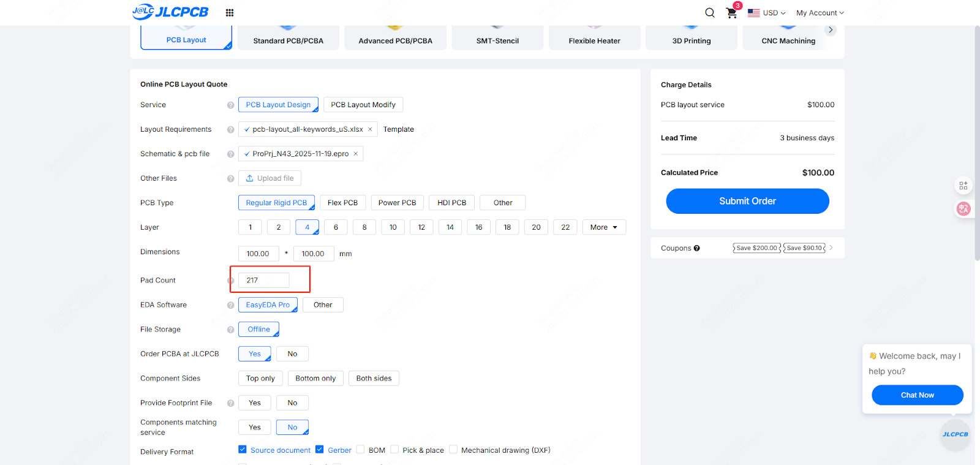The height and width of the screenshot is (465, 980).
Task: Open the More layers dropdown
Action: [604, 227]
